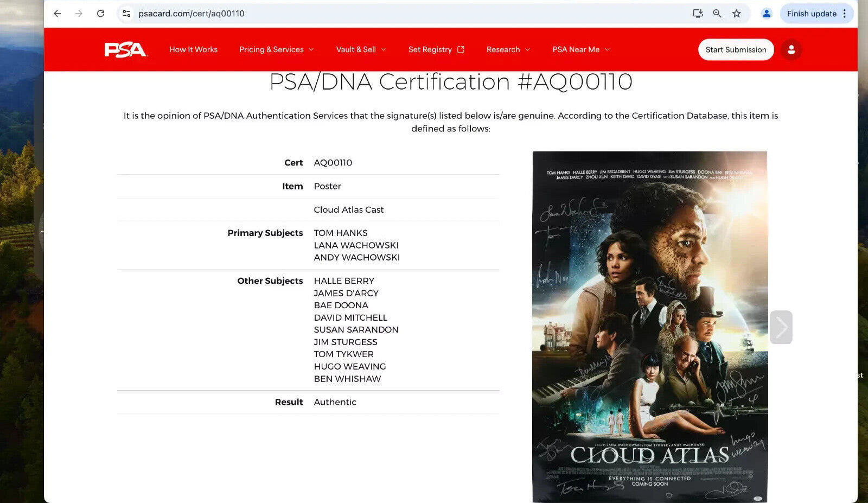Open the Chrome three-dot menu
The image size is (868, 503).
pyautogui.click(x=845, y=14)
